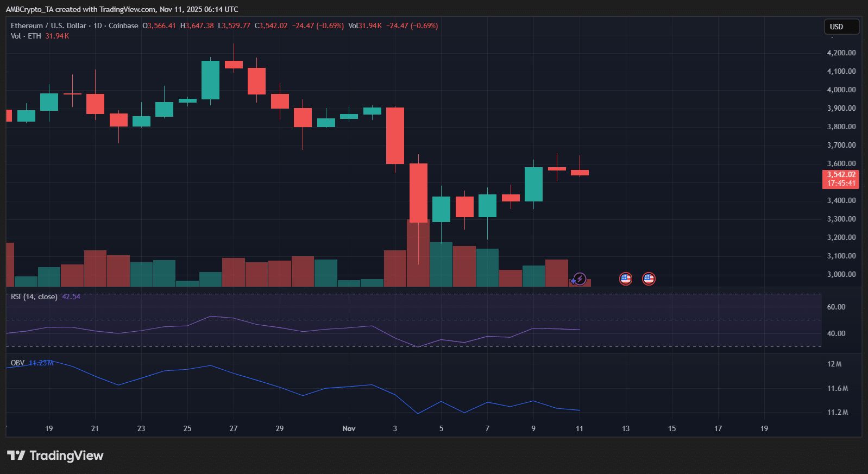
Task: Select the OBV indicator label
Action: coord(17,363)
